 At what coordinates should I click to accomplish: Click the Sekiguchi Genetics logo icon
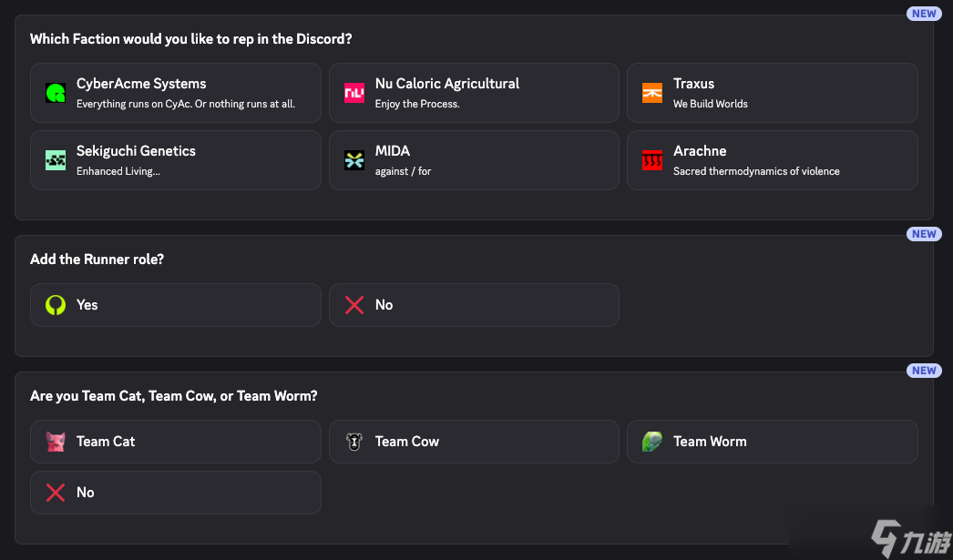point(56,160)
